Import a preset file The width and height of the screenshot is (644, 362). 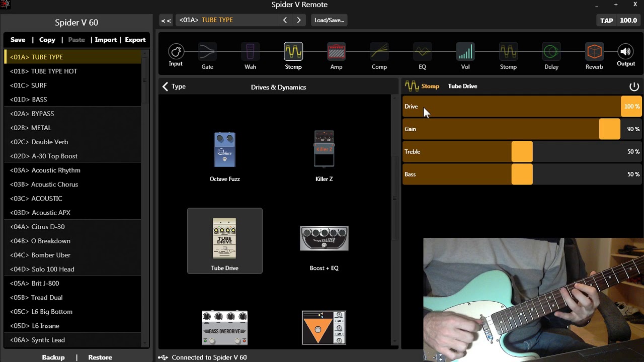tap(106, 40)
